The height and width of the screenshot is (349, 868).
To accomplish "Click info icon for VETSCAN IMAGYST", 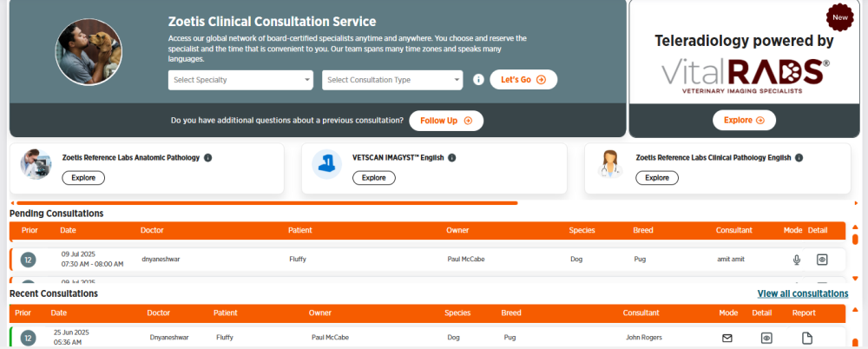I will click(x=451, y=158).
